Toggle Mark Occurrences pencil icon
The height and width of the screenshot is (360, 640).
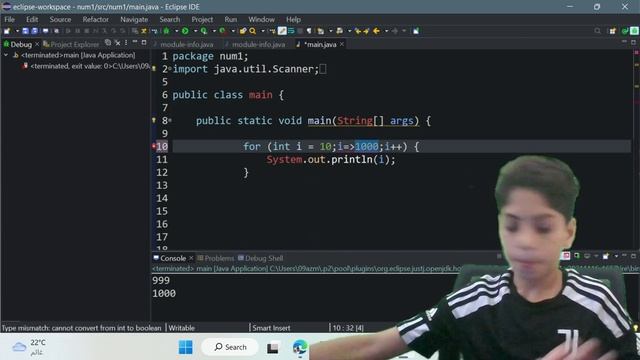click(282, 31)
